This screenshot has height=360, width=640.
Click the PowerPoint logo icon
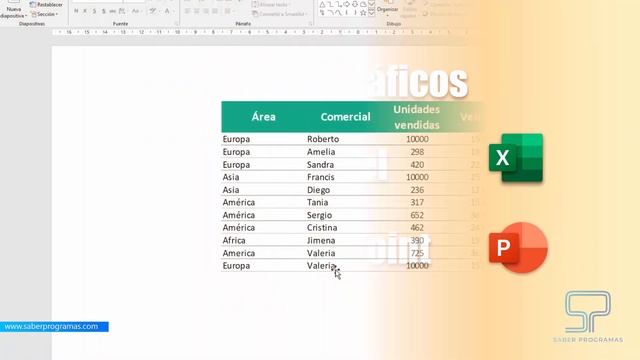[x=518, y=248]
